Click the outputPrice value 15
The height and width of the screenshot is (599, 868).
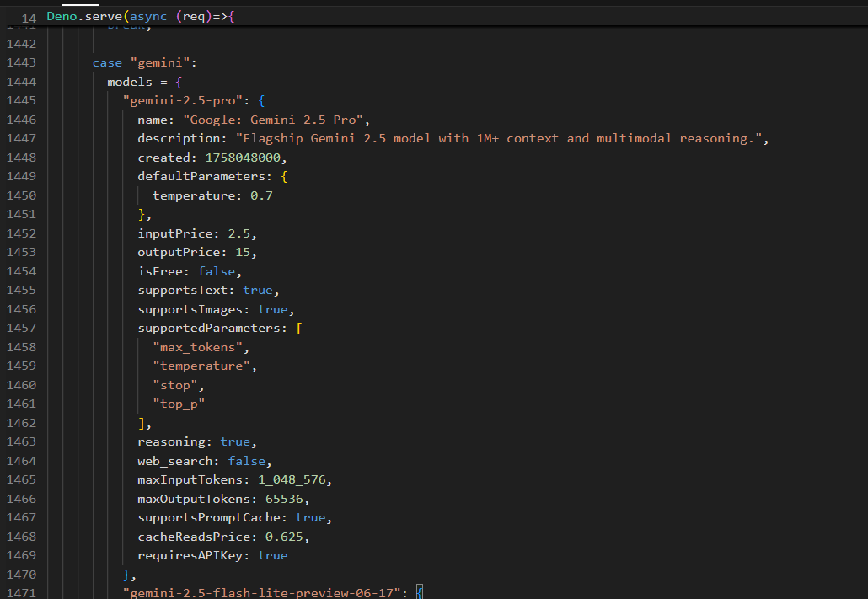243,253
